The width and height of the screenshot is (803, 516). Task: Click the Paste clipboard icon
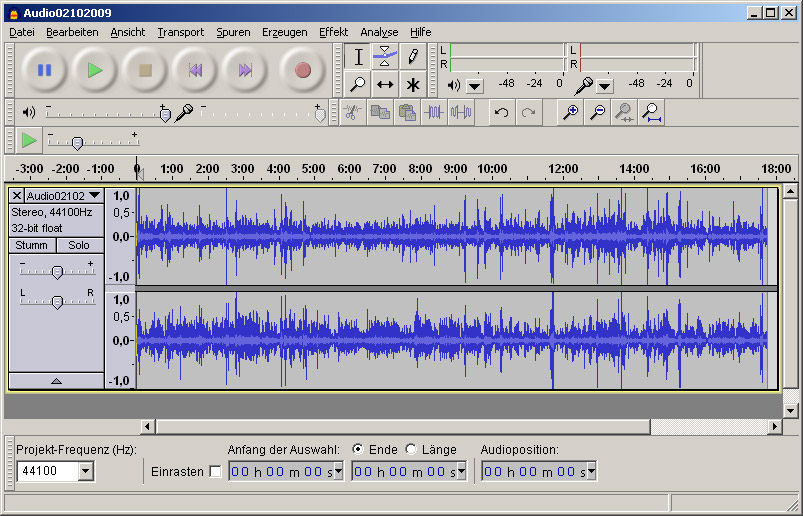pos(407,112)
